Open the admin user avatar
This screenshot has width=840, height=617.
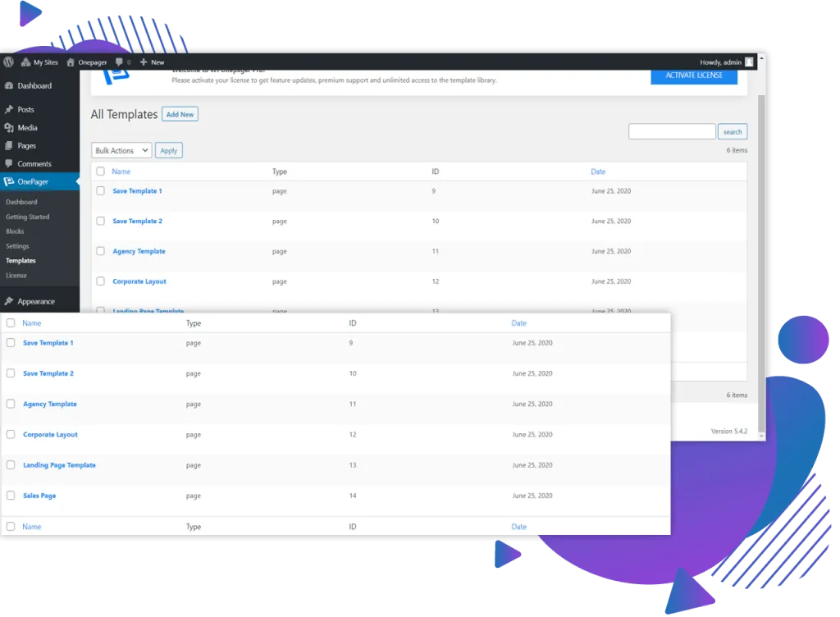[x=749, y=62]
